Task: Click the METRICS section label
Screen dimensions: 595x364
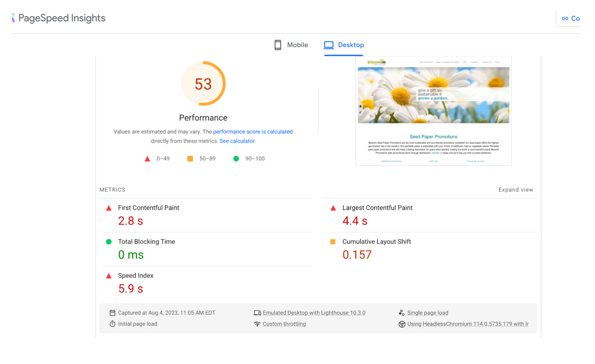Action: pos(112,190)
